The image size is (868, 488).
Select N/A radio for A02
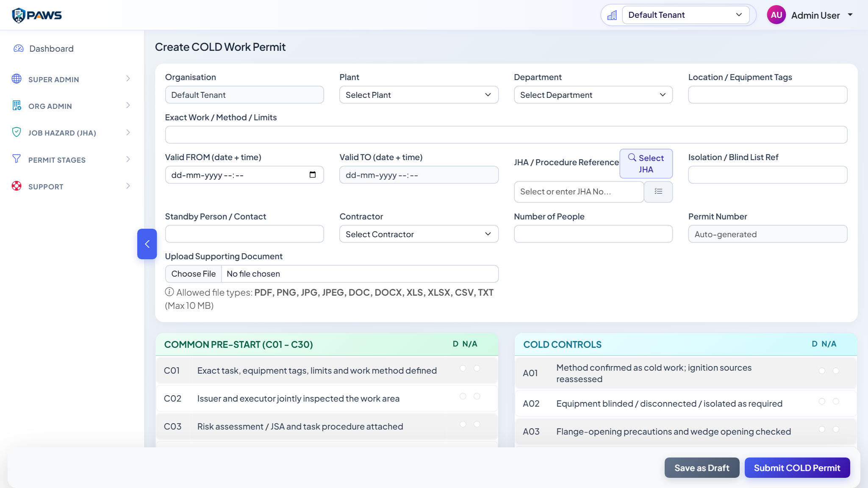click(x=836, y=401)
